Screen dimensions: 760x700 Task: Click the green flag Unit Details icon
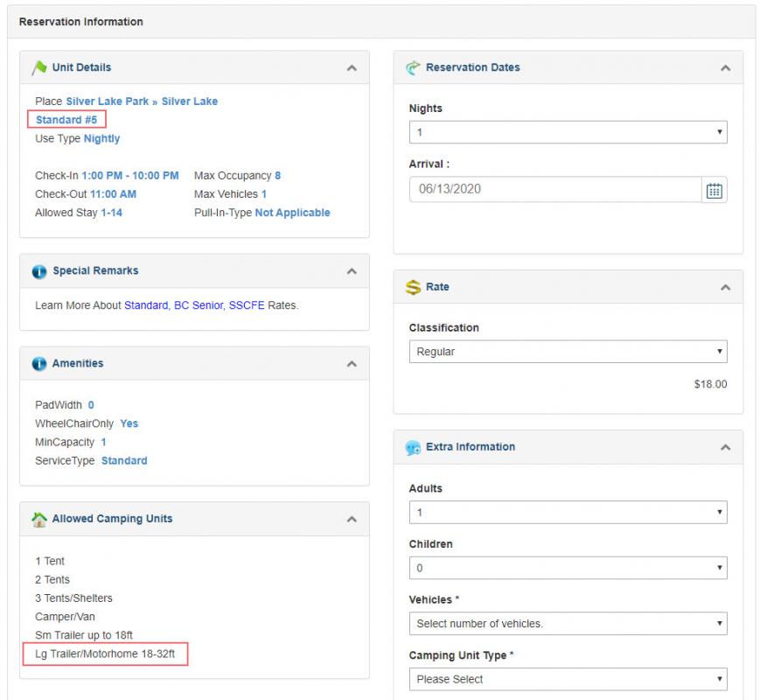(39, 67)
